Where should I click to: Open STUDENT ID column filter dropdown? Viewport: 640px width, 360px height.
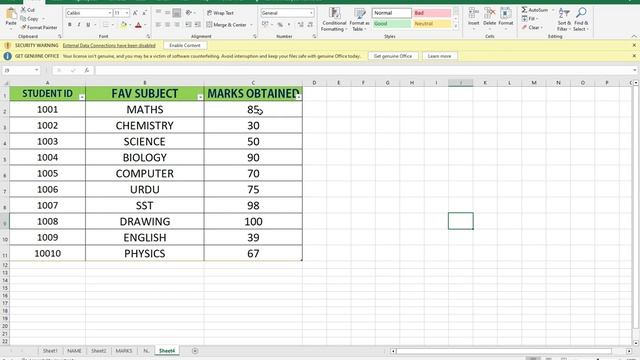point(82,97)
